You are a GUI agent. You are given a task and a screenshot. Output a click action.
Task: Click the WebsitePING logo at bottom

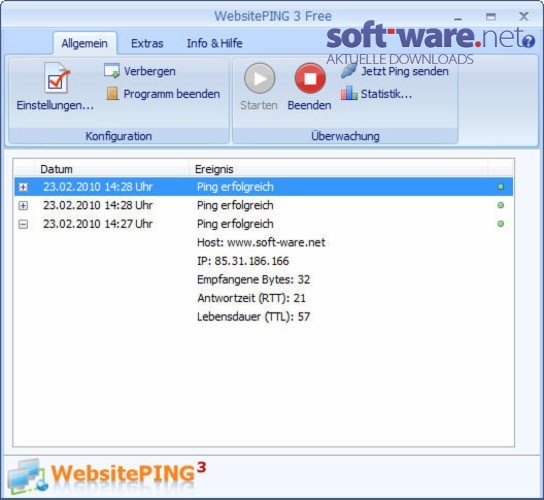pyautogui.click(x=107, y=476)
